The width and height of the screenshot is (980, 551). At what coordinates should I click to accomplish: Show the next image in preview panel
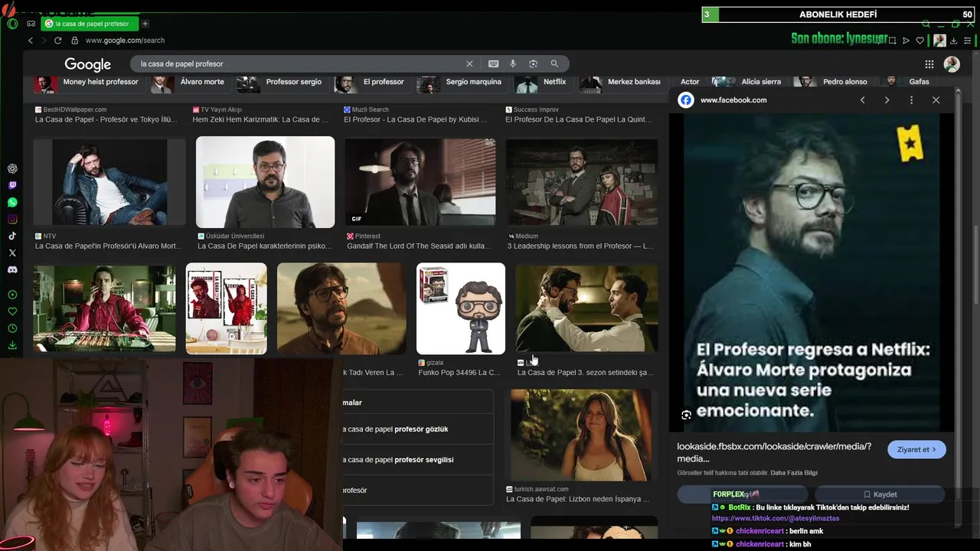[887, 100]
